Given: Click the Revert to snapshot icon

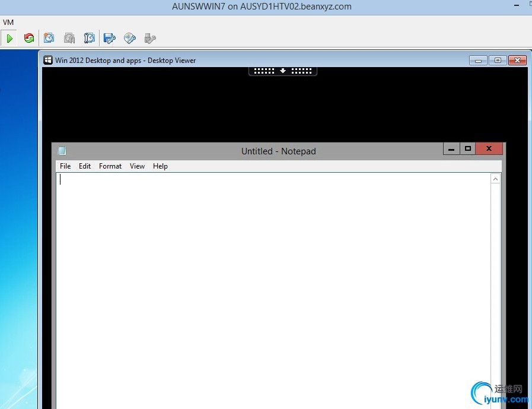Looking at the screenshot, I should click(x=69, y=38).
